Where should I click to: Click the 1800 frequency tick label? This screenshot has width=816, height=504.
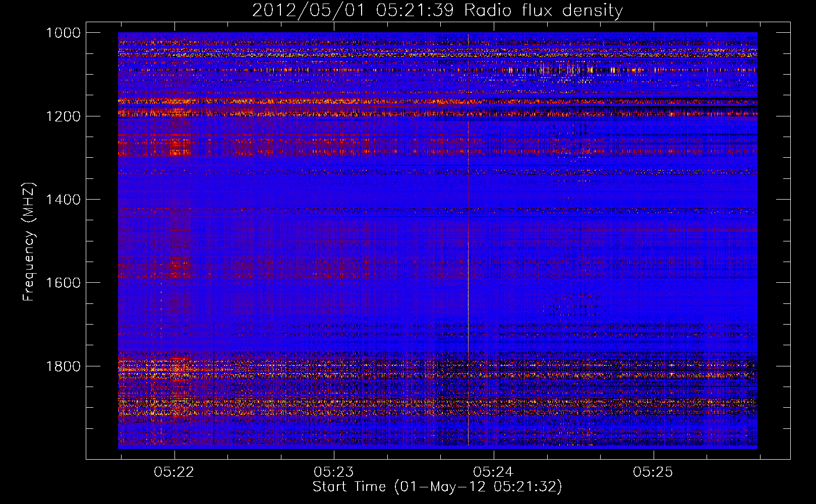click(x=63, y=366)
